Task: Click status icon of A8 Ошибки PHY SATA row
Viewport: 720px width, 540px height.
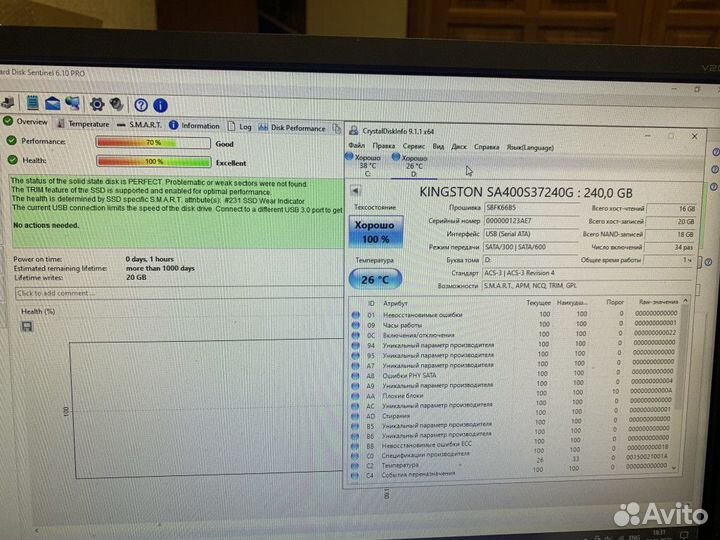Action: 355,376
